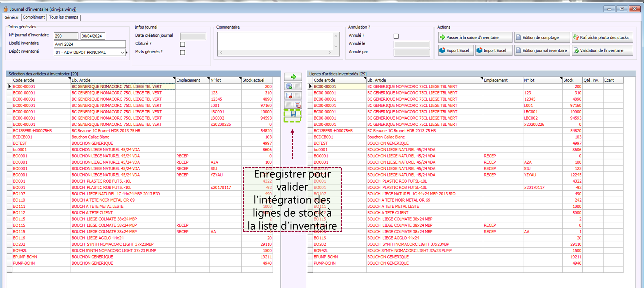644x288 pixels.
Task: Click Passer à la saisie d'inventaire
Action: [x=475, y=38]
